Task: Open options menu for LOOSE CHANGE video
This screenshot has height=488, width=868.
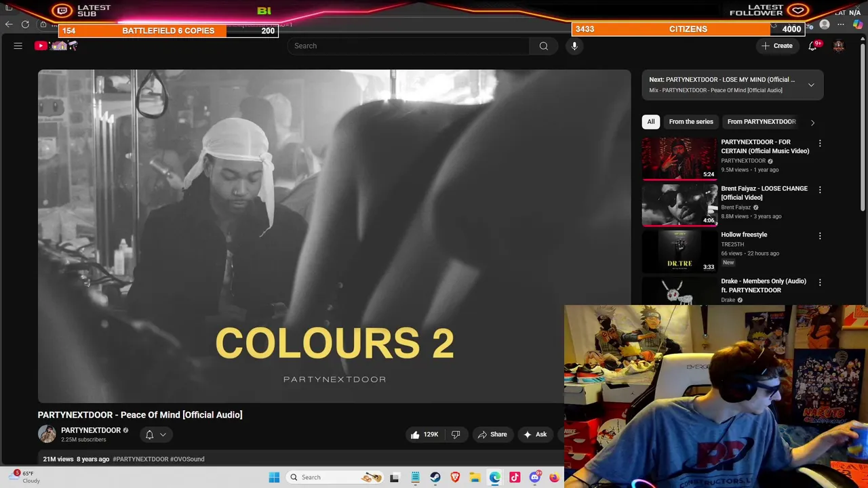Action: (820, 190)
